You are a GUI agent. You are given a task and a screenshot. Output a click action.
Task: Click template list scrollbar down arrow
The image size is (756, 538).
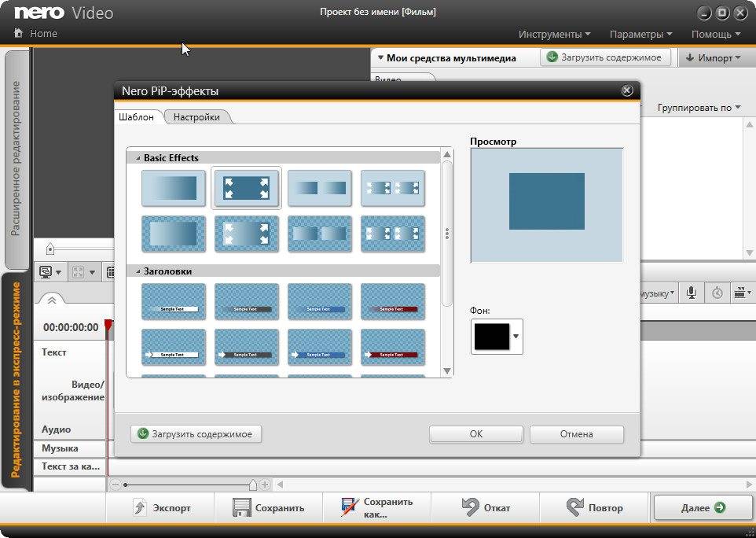pos(447,370)
